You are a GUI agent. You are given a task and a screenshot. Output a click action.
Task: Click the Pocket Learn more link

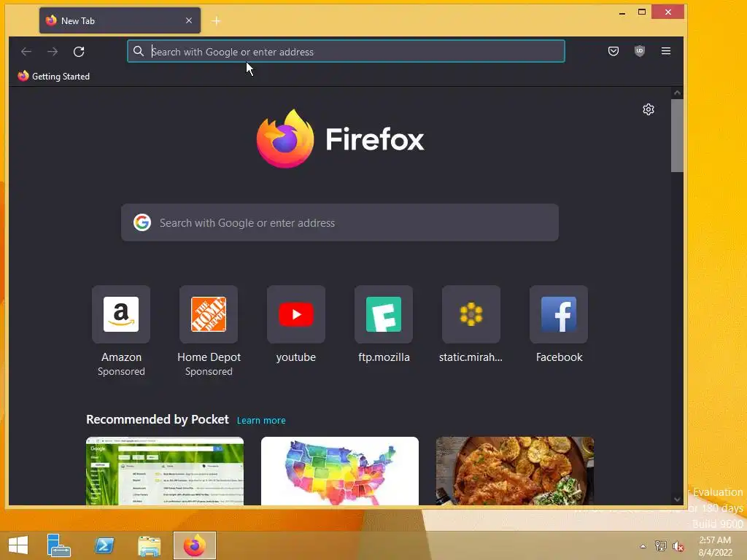click(x=261, y=421)
